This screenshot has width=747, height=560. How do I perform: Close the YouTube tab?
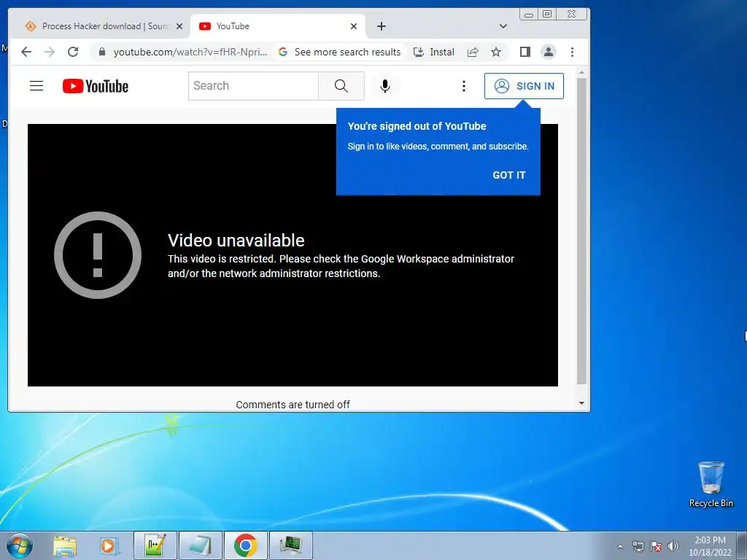click(354, 26)
